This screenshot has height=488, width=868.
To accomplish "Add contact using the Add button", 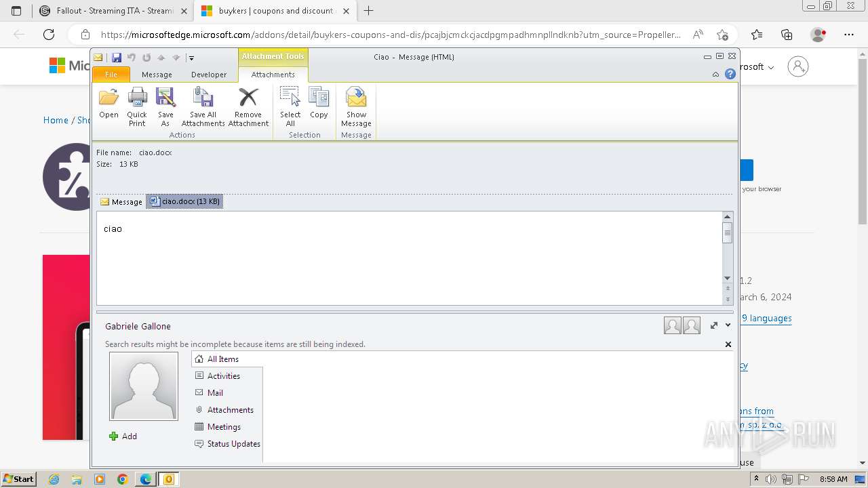I will (x=123, y=436).
